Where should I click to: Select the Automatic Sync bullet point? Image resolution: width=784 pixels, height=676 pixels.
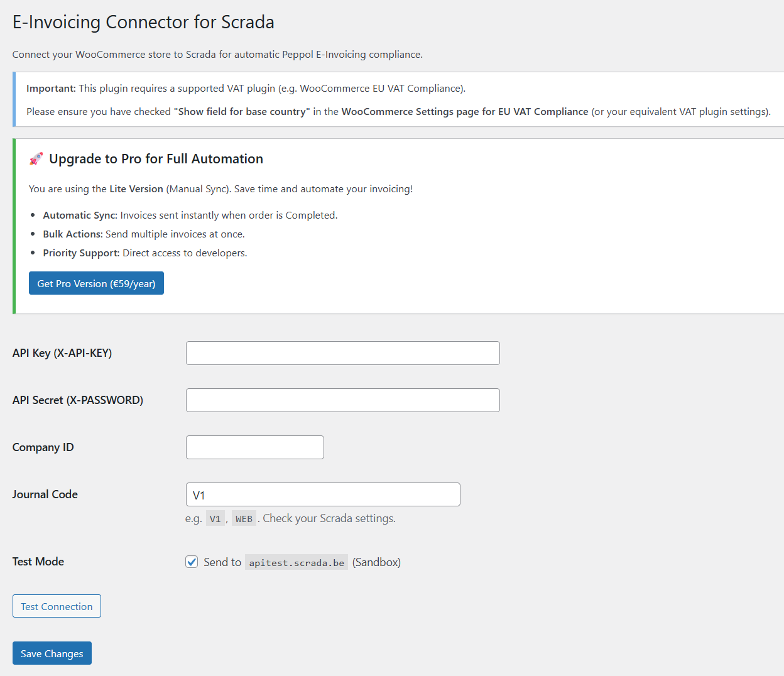(188, 215)
